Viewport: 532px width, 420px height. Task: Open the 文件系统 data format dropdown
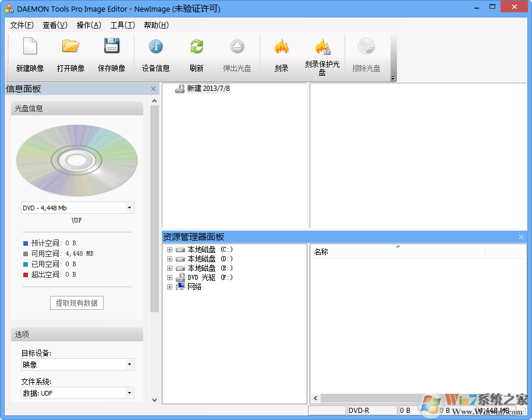[130, 393]
